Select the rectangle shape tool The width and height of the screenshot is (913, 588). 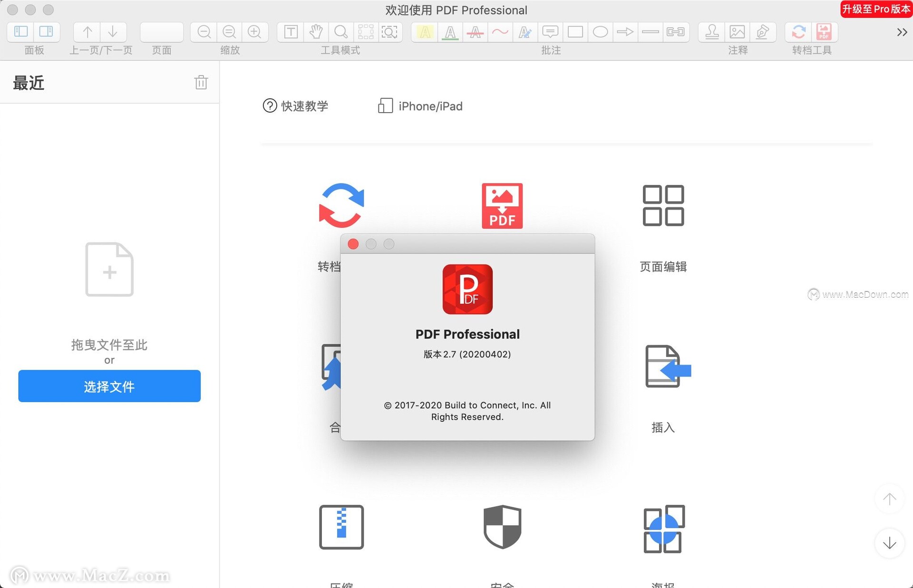click(575, 32)
